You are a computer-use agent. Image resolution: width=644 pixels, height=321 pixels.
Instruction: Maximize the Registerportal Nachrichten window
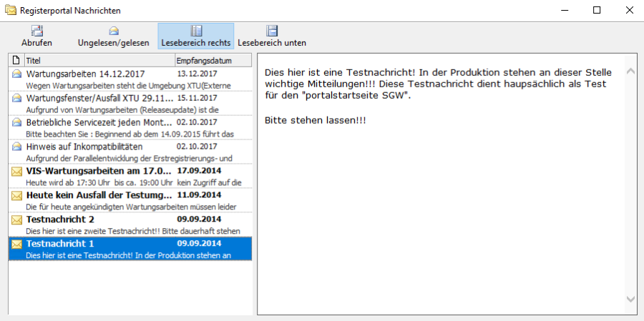pos(597,10)
